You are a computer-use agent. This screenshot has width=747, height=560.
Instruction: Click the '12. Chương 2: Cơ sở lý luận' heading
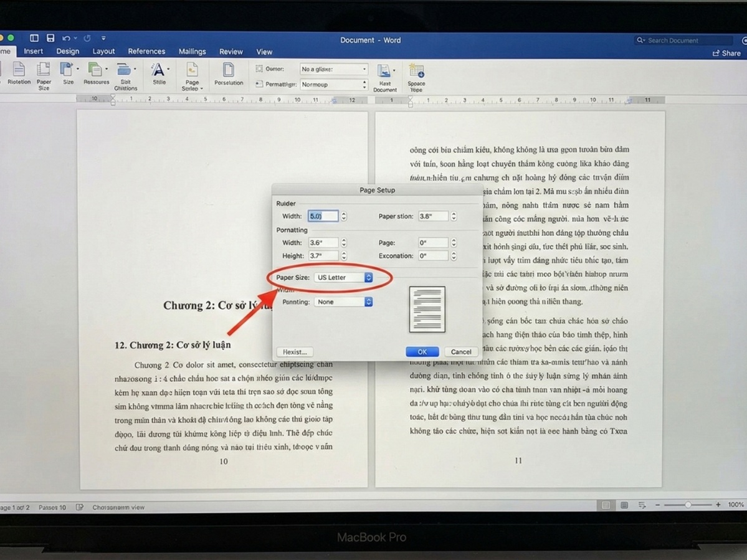[173, 345]
